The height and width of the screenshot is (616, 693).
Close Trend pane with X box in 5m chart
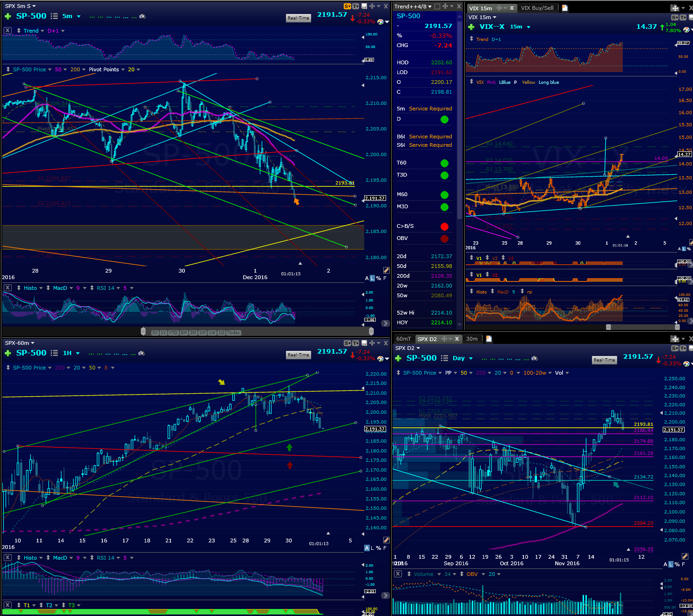pyautogui.click(x=7, y=30)
